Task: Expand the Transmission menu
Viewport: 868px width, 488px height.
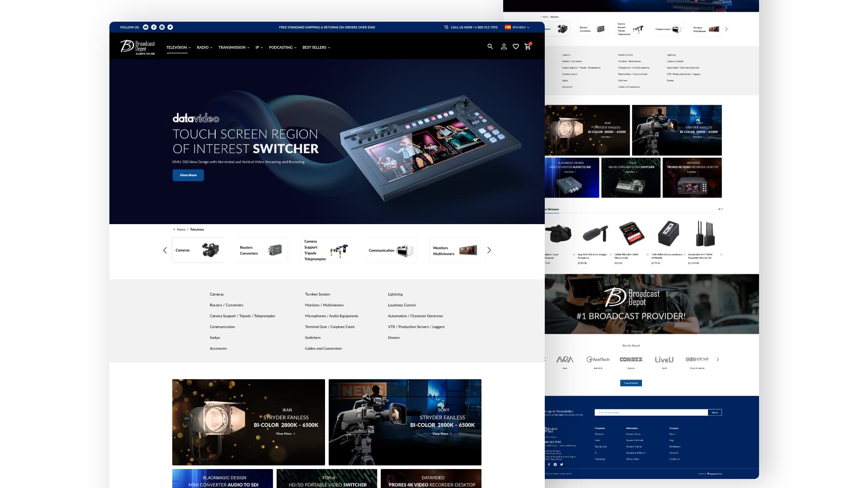Action: 234,47
